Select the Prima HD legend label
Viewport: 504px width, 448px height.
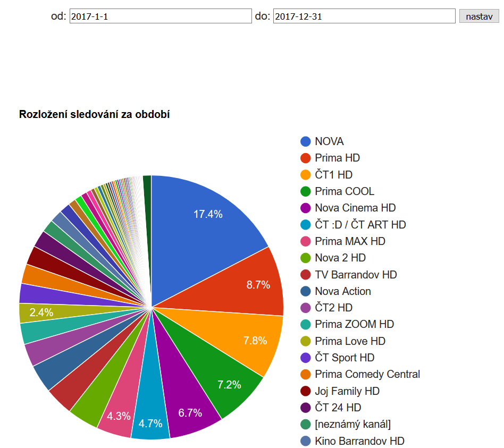337,158
